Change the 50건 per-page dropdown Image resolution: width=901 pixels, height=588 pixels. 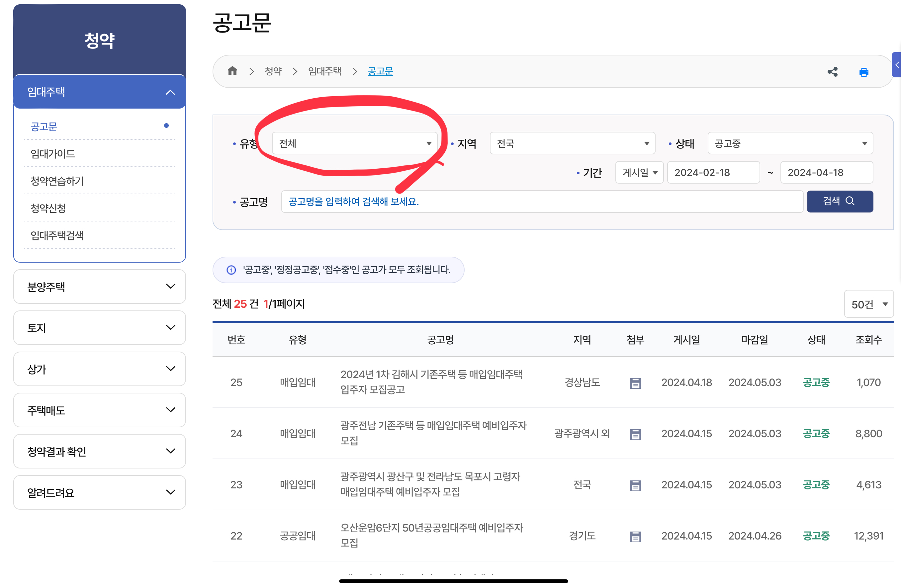(x=868, y=304)
